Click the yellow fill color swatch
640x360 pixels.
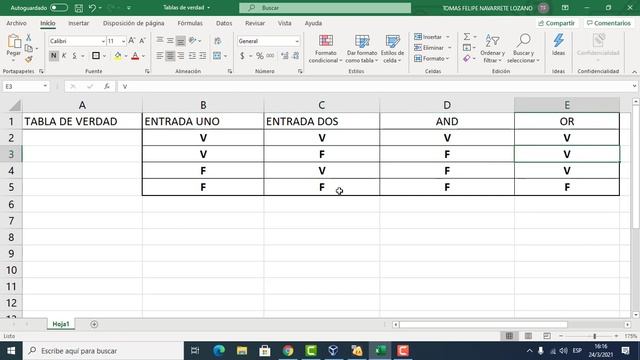(x=118, y=56)
